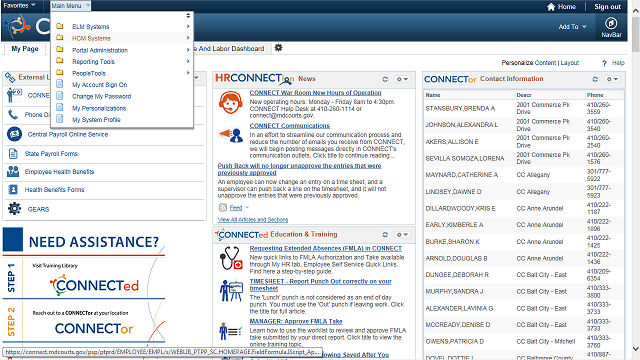Sort contacts by Phone column header
This screenshot has width=640, height=360.
point(595,95)
